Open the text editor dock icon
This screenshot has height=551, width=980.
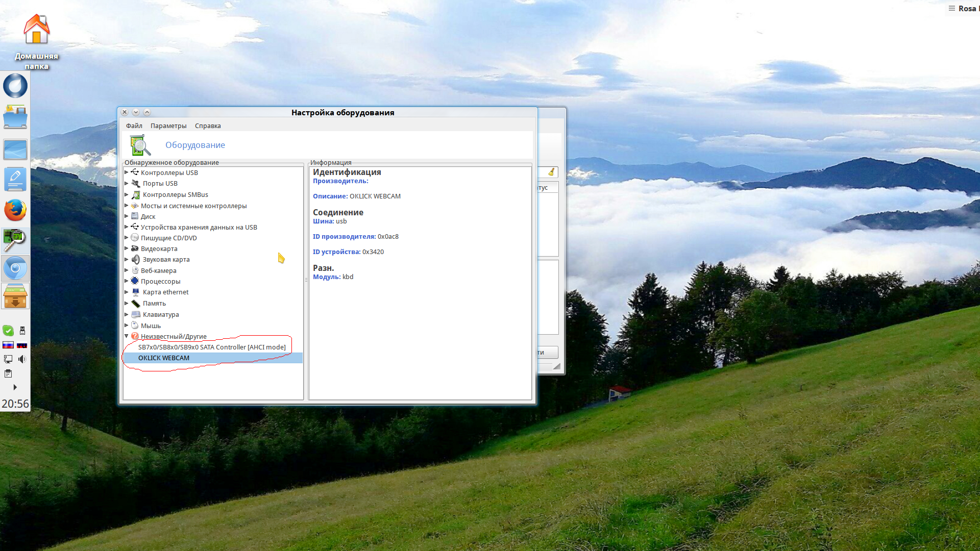click(15, 180)
